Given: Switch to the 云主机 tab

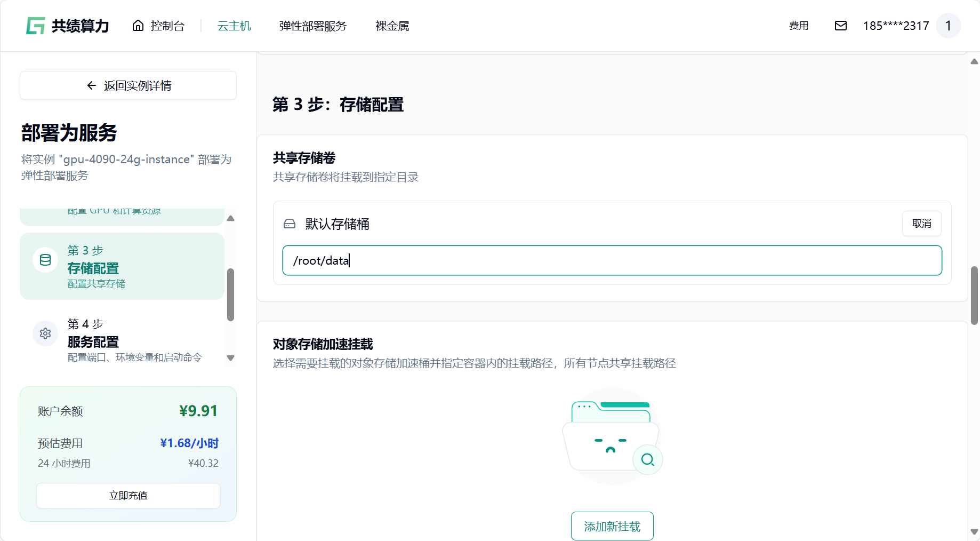Looking at the screenshot, I should click(x=234, y=26).
